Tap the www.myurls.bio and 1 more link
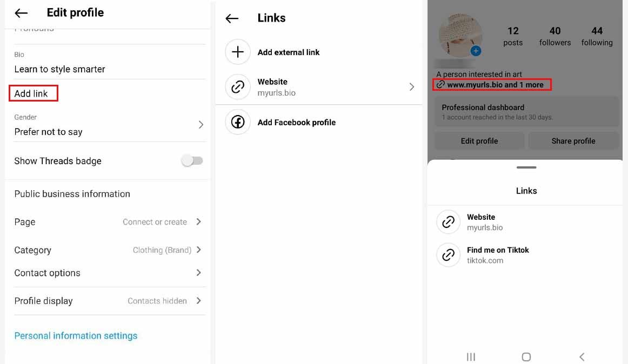Viewport: 628px width, 364px height. coord(496,84)
